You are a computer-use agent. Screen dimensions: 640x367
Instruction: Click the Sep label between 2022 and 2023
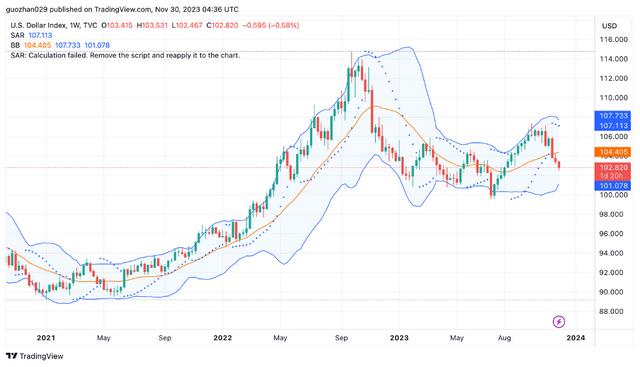[341, 338]
